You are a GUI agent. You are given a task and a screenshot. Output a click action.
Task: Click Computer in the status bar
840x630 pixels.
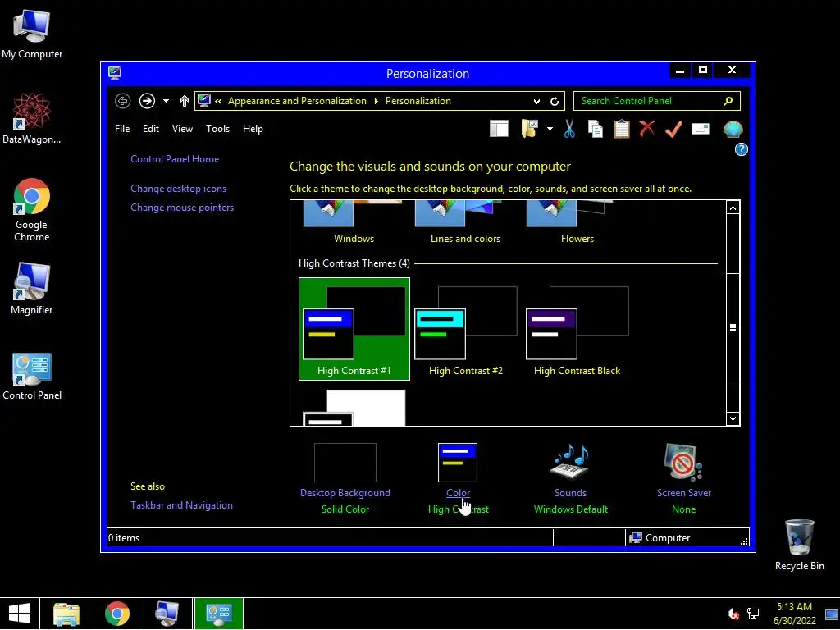(660, 538)
